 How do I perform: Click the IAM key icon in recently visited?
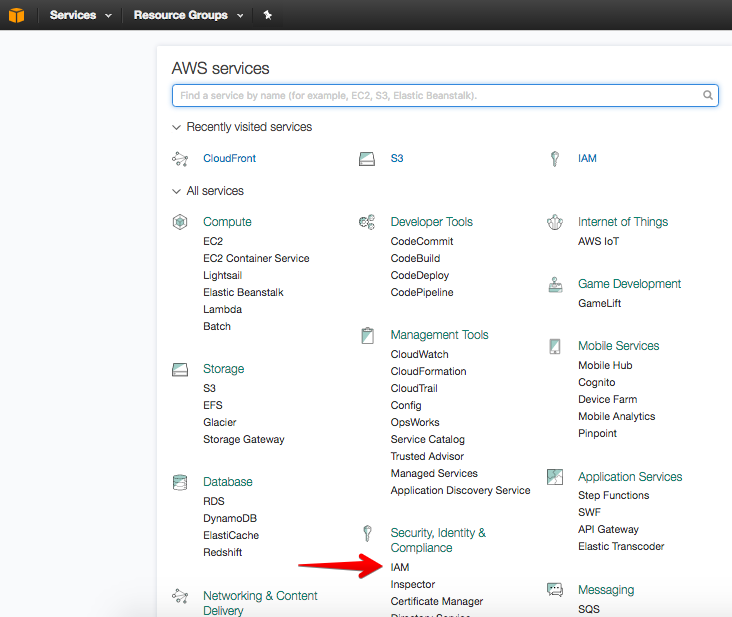pyautogui.click(x=555, y=159)
